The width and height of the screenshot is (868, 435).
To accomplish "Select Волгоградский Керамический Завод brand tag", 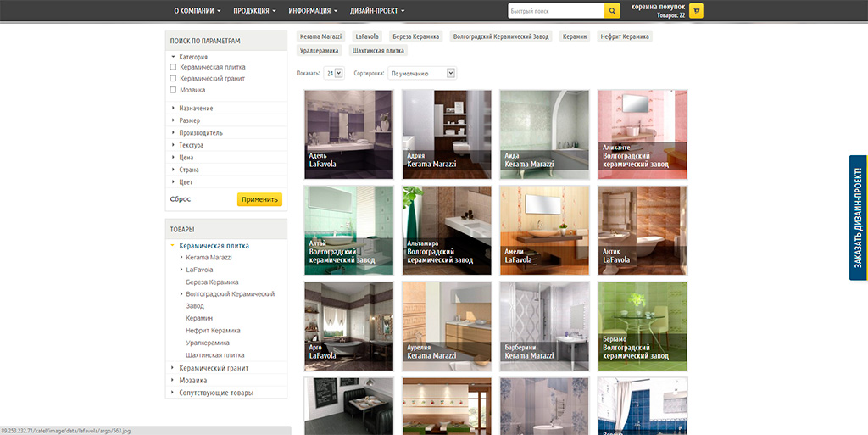I will (x=501, y=36).
